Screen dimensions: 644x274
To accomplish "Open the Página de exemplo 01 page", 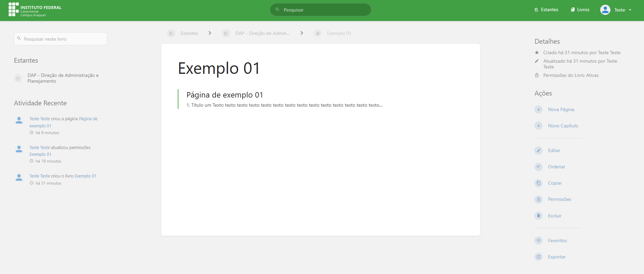I will (x=225, y=95).
